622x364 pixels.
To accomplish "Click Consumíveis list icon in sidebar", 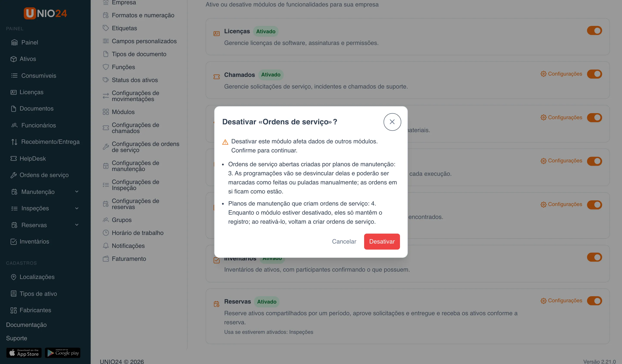I will coord(14,76).
